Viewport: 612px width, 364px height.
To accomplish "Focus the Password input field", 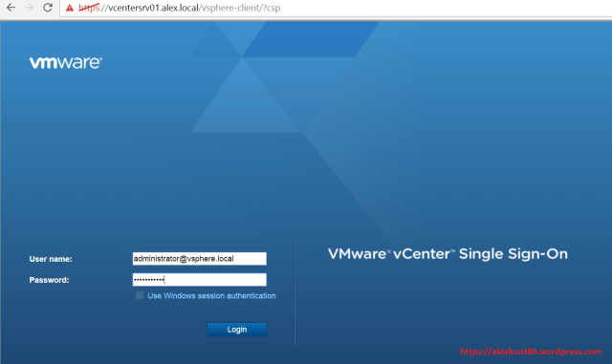I will click(200, 280).
